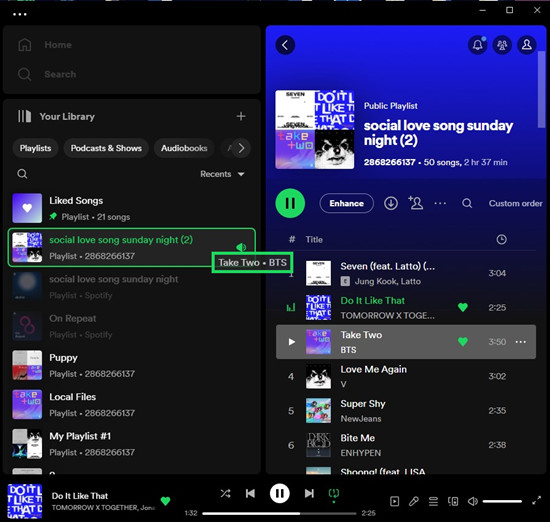Skip to previous track
Image resolution: width=550 pixels, height=522 pixels.
click(x=250, y=494)
